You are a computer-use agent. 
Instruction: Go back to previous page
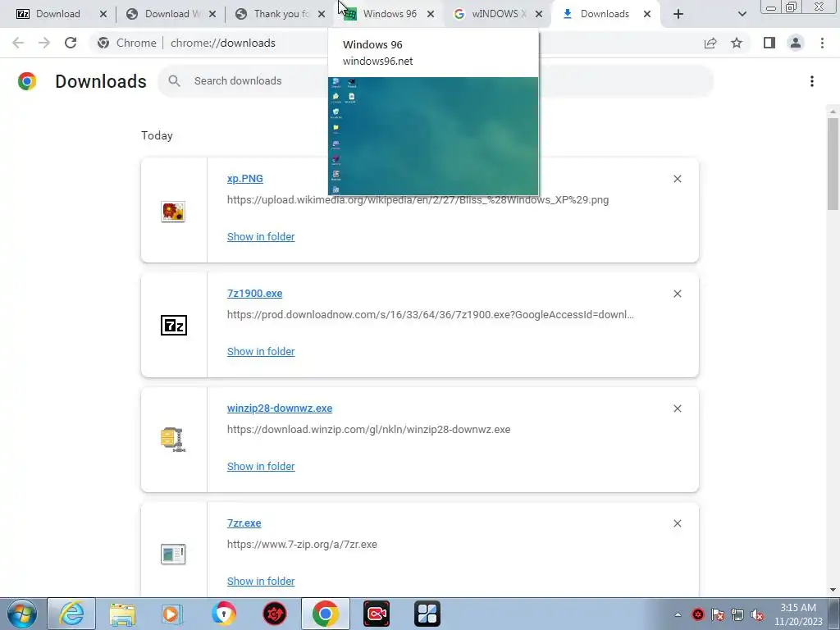pyautogui.click(x=18, y=43)
